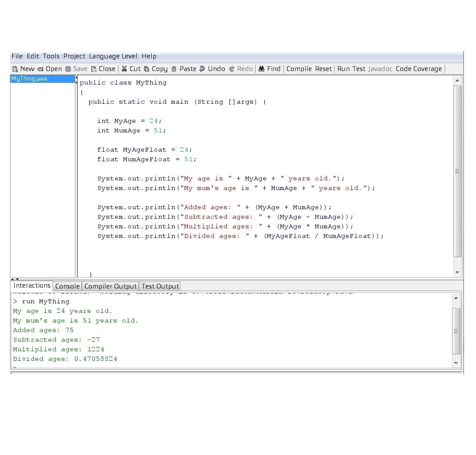Viewport: 476px width, 455px height.
Task: Click the 'public static void main' line
Action: 177,102
